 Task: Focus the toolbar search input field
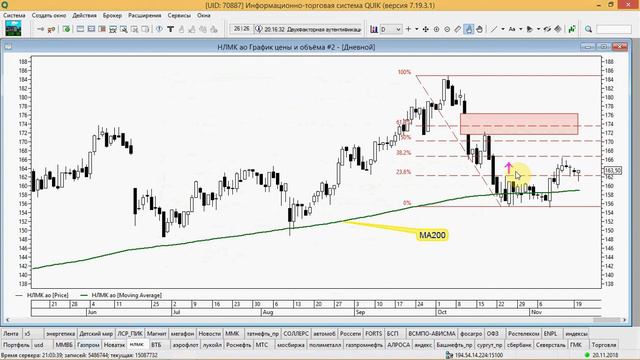pyautogui.click(x=614, y=29)
